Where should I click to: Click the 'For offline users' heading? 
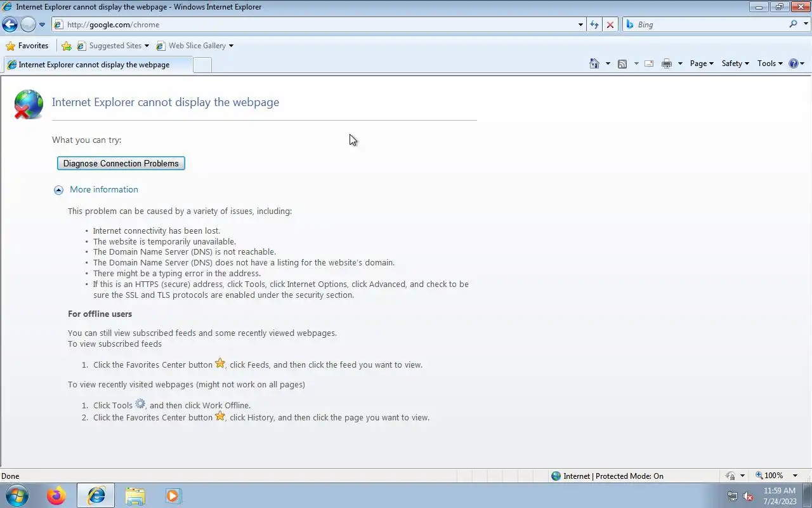click(100, 314)
